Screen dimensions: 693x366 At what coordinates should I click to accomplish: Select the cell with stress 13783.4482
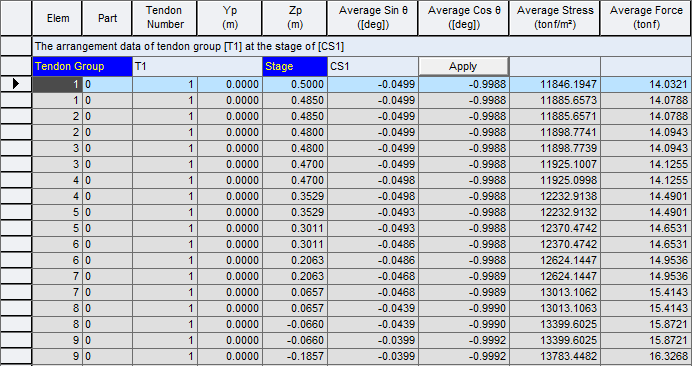[555, 356]
